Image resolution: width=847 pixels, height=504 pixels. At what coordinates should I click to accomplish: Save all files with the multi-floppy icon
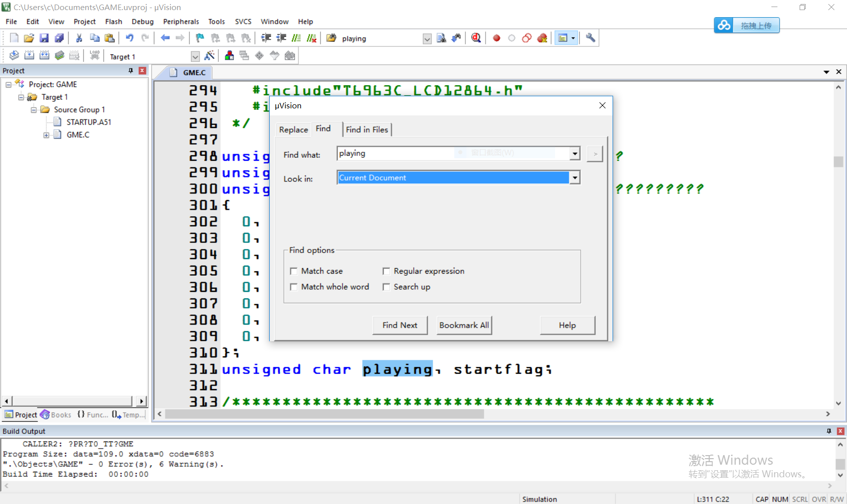pyautogui.click(x=59, y=38)
